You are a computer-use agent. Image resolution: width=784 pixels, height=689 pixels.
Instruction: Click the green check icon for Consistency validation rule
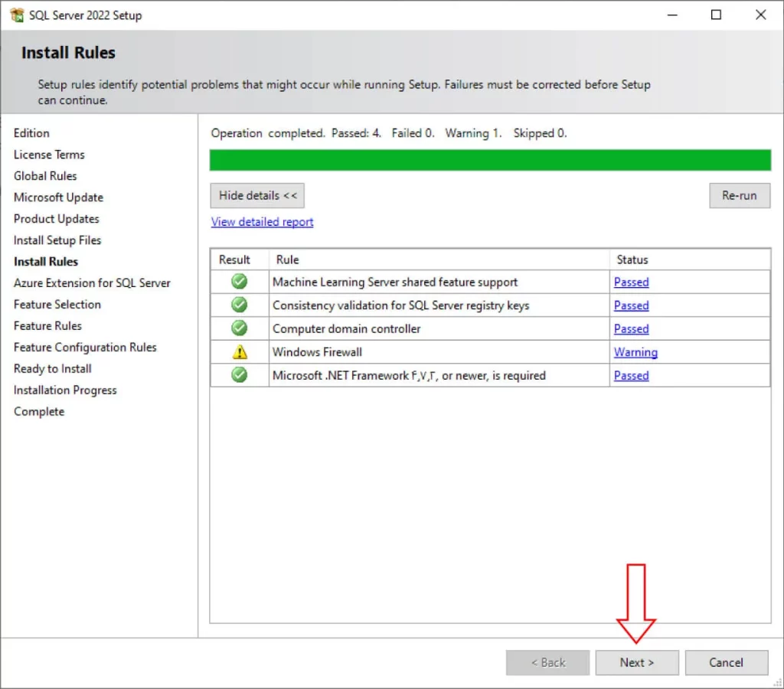(238, 305)
